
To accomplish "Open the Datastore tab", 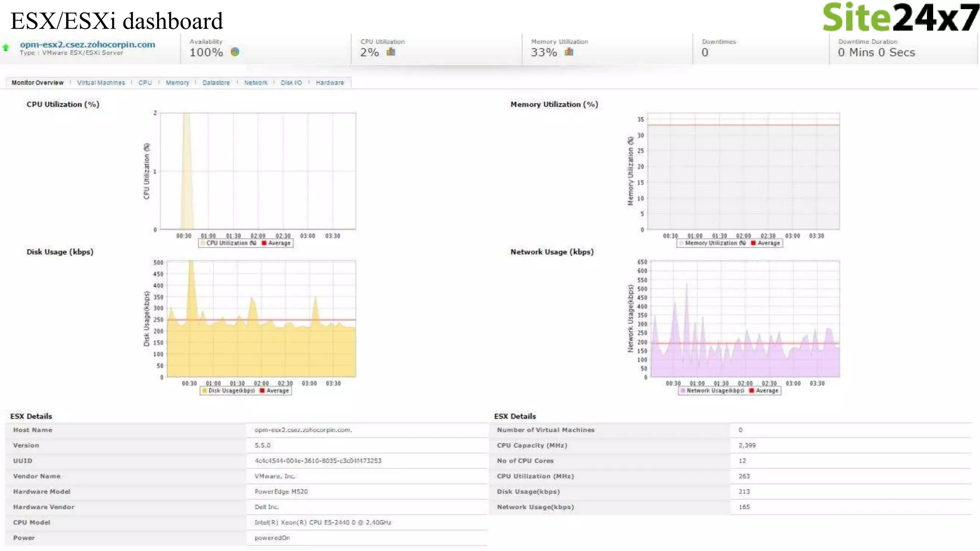I will click(216, 83).
